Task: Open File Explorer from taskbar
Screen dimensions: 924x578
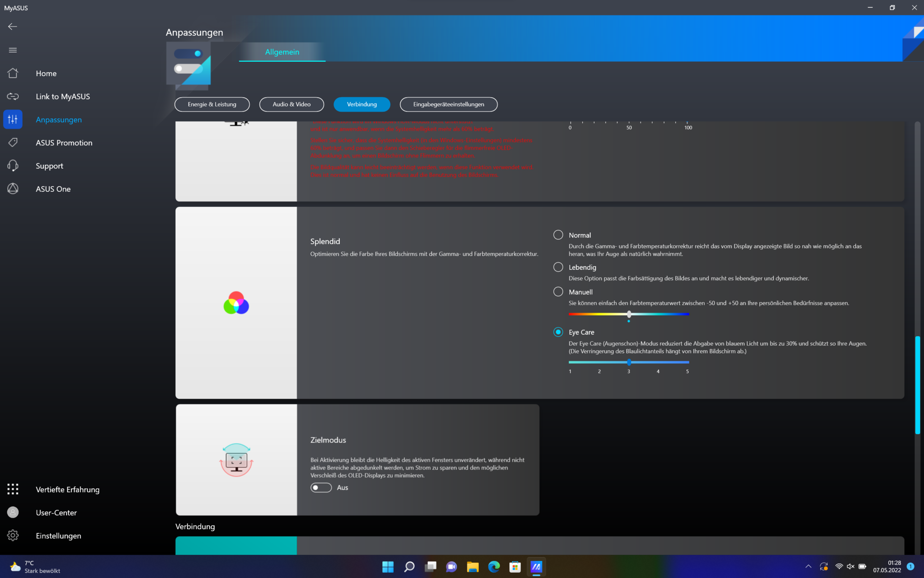Action: pyautogui.click(x=473, y=567)
